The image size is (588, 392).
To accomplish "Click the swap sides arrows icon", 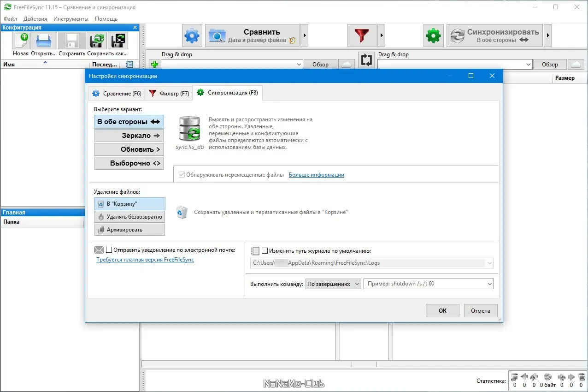I will tap(366, 60).
